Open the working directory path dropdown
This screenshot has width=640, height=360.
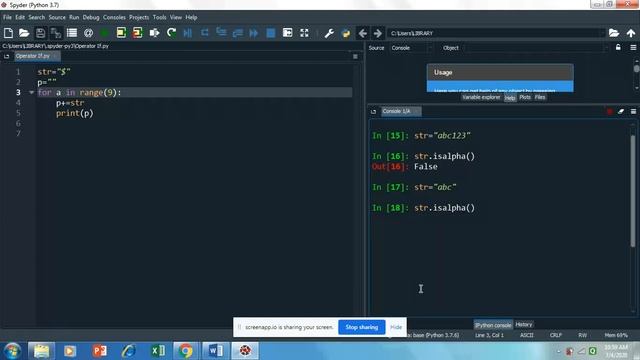(602, 33)
